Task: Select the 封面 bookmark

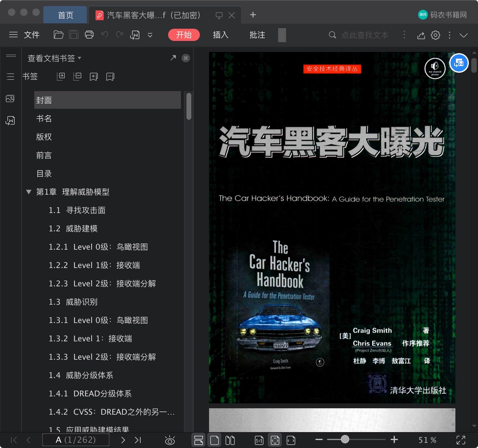Action: coord(108,100)
